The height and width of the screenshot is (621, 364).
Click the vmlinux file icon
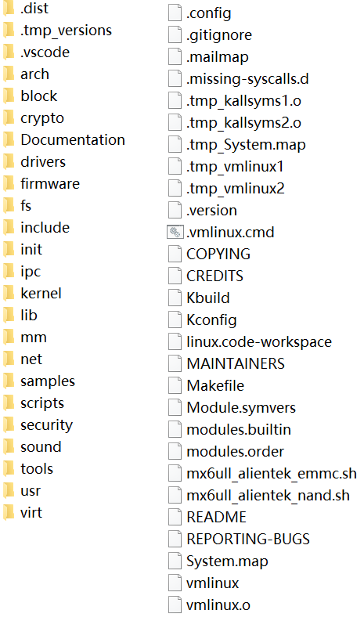tap(175, 583)
